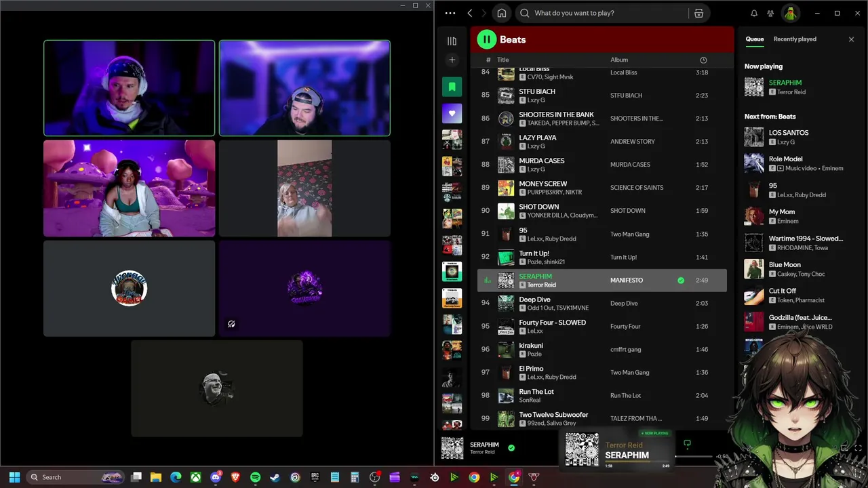Screen dimensions: 868x488
Task: Close the Queue panel
Action: 852,39
